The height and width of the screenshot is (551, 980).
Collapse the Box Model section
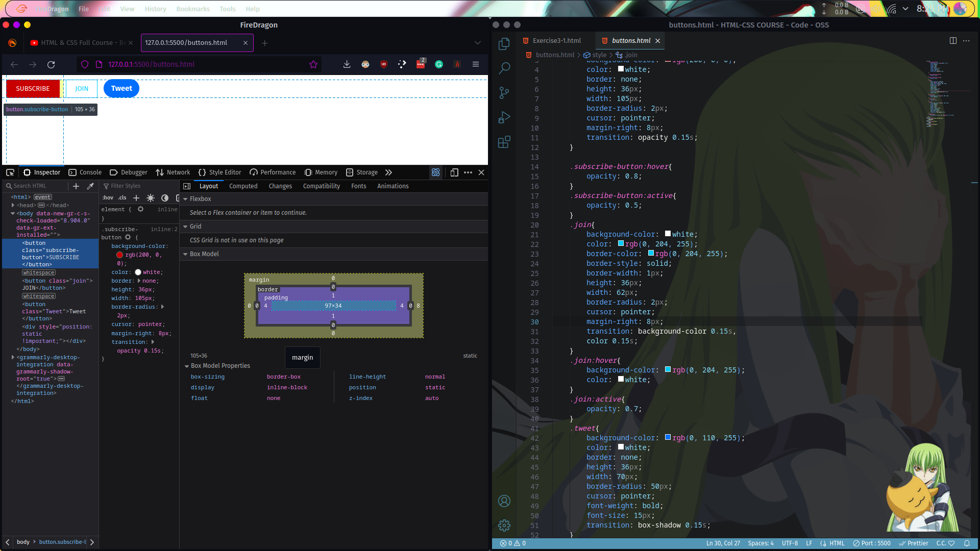(186, 254)
